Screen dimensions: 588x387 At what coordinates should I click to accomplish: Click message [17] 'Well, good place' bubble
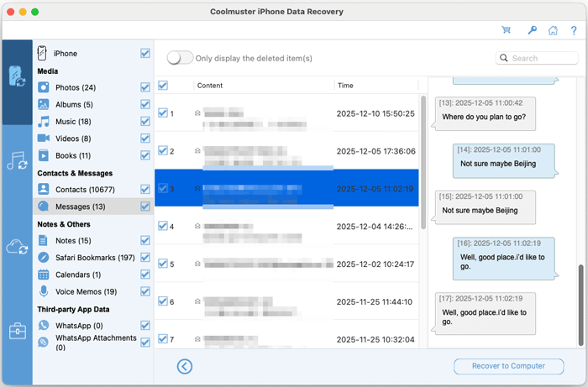[483, 314]
